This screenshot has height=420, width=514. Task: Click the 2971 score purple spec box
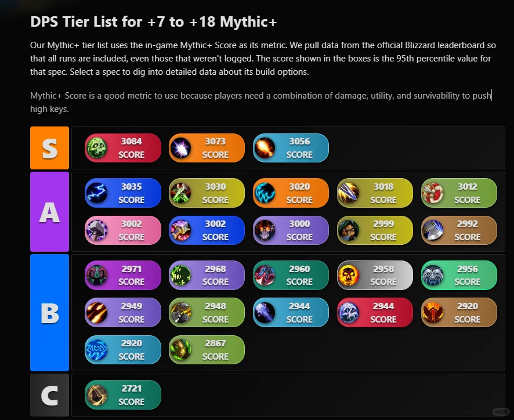pos(123,275)
